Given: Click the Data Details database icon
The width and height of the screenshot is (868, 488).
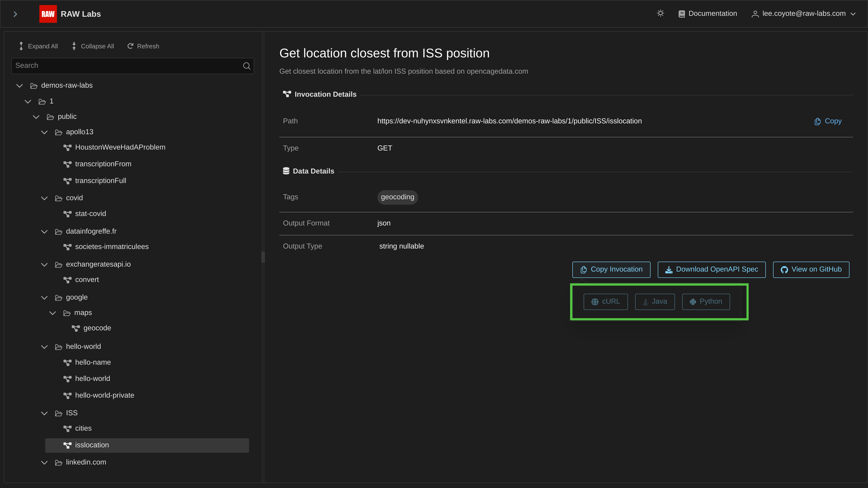Looking at the screenshot, I should [286, 171].
